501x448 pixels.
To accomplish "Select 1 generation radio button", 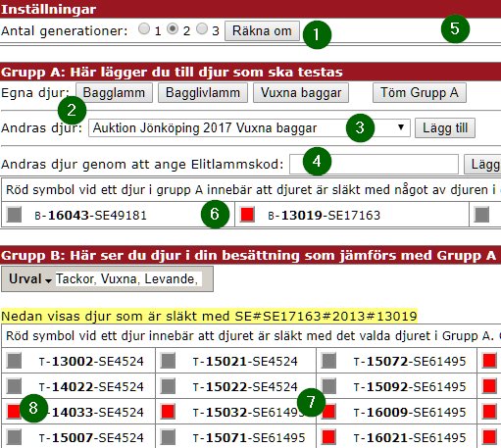I will (144, 28).
